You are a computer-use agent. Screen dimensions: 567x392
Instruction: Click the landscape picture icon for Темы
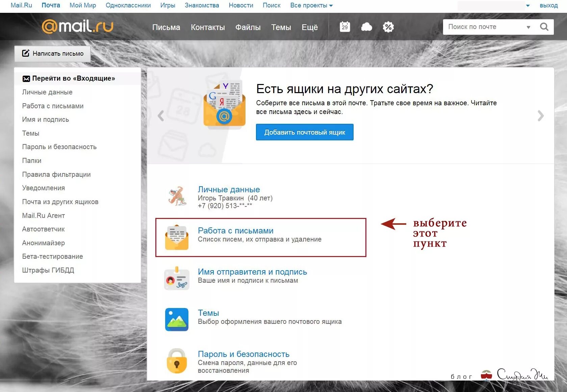177,319
